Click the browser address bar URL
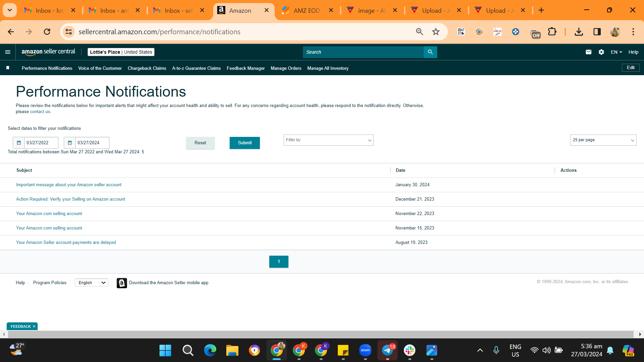The height and width of the screenshot is (362, 644). coord(159,32)
